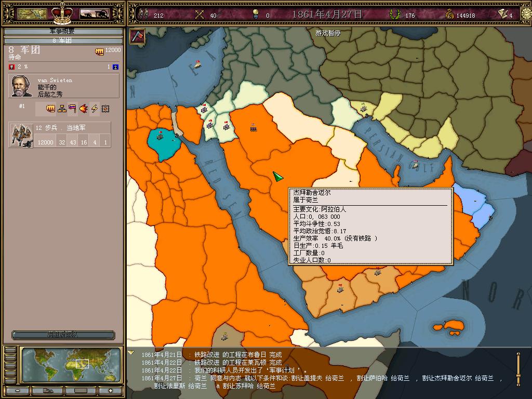Click the infantry division portrait
The image size is (532, 399).
click(x=21, y=135)
